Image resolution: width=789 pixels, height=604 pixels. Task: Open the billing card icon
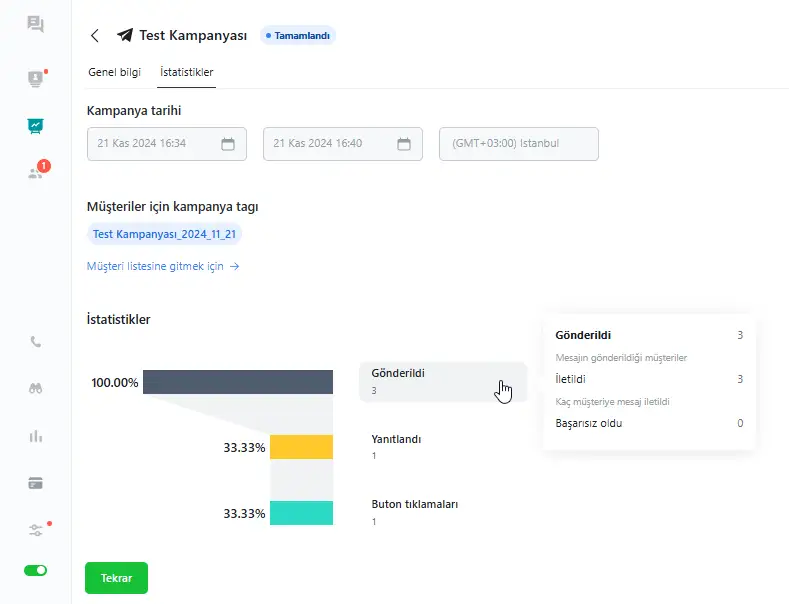pyautogui.click(x=36, y=483)
